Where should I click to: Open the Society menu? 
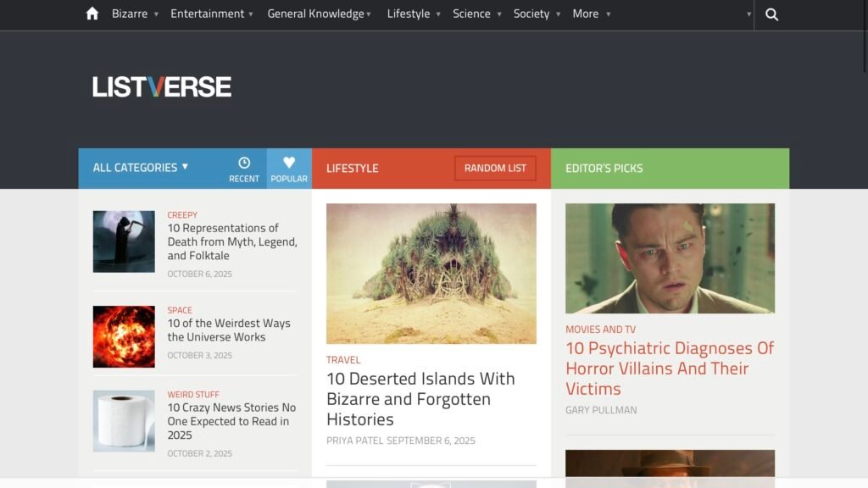(536, 14)
